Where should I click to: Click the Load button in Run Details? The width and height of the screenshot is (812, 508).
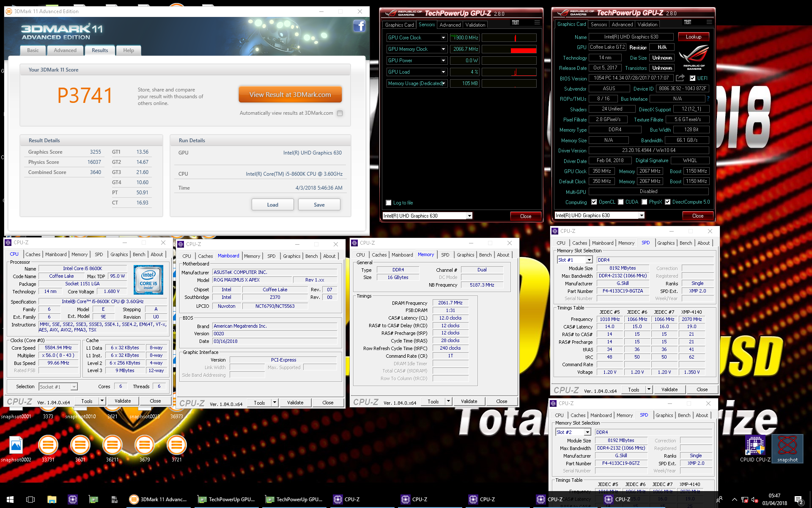tap(273, 205)
